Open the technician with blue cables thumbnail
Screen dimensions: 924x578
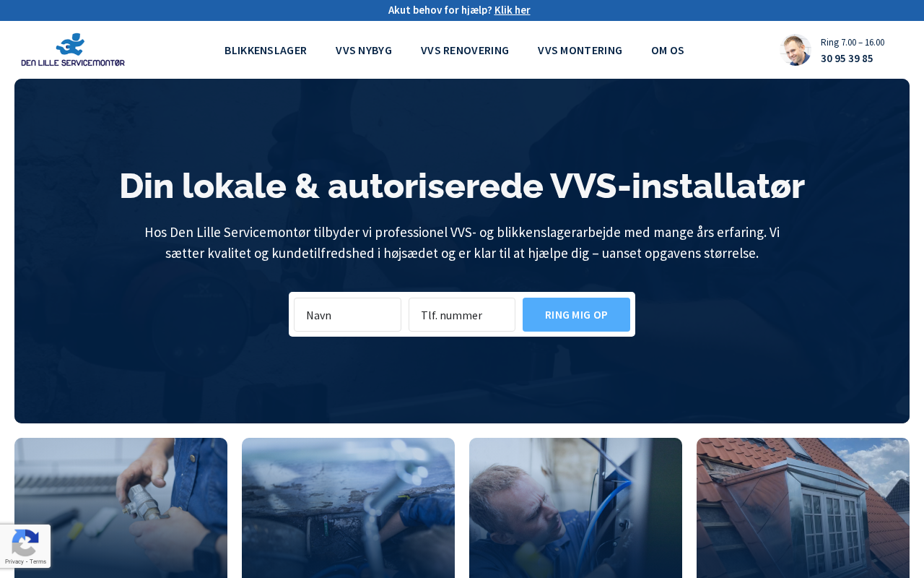tap(575, 508)
